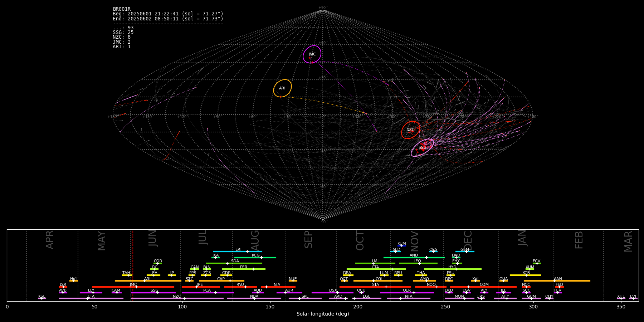Screen dimensions: 644x322
Task: Click the red dashed current solar longitude marker
Action: pos(132,265)
